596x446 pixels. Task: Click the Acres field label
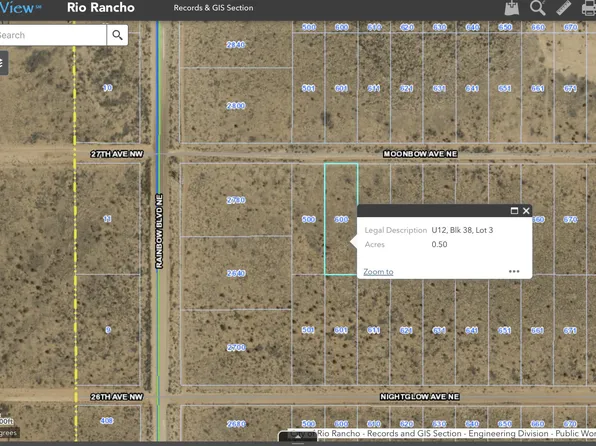click(x=375, y=244)
